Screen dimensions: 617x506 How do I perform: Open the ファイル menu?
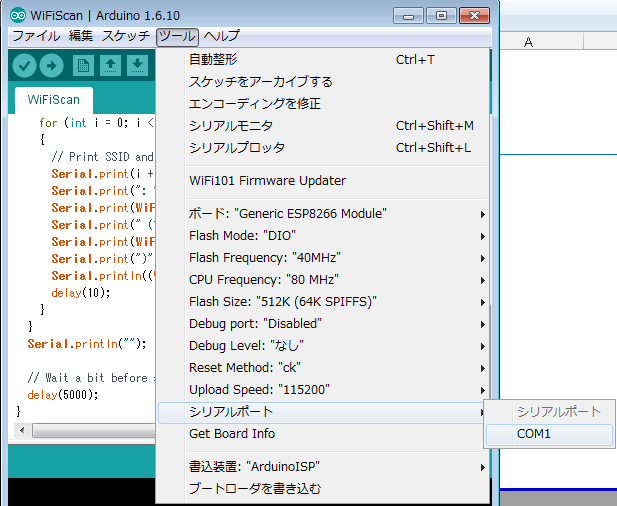(36, 36)
